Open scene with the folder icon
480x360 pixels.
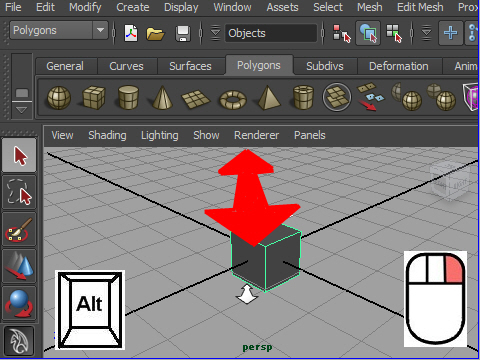tap(155, 33)
